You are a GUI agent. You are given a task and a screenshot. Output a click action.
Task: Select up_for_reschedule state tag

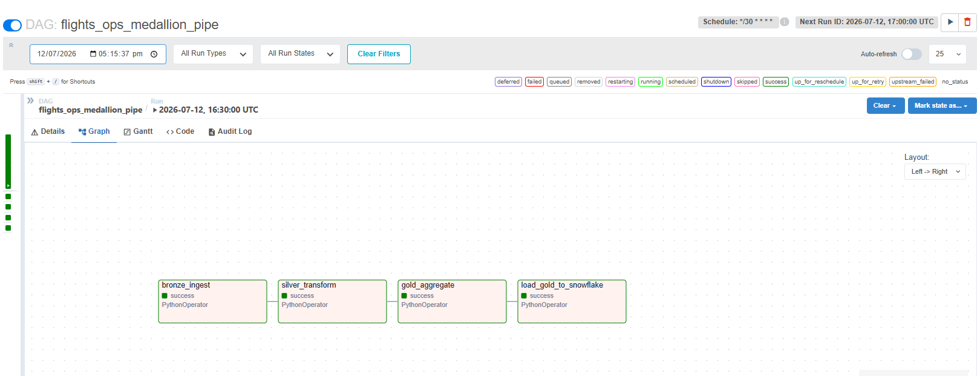pyautogui.click(x=819, y=82)
